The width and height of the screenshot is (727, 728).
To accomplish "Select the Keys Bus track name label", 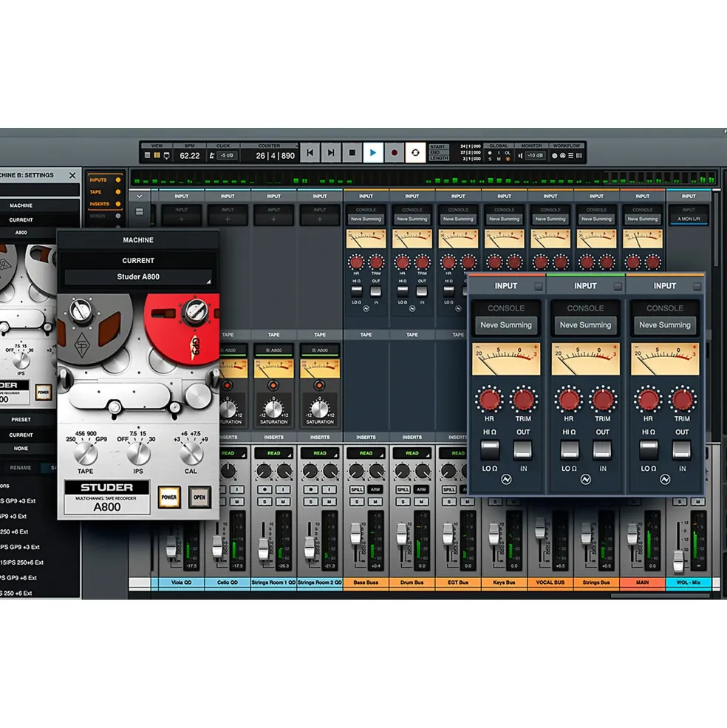I will (x=504, y=582).
